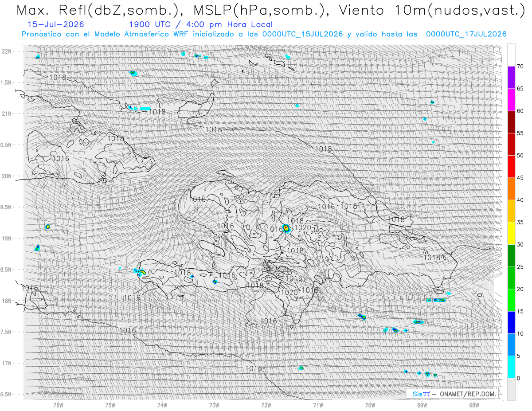The image size is (532, 411).
Task: Click the 'Pronóstico con el Modelo Atmósferico WRF' subtitle
Action: pos(264,34)
